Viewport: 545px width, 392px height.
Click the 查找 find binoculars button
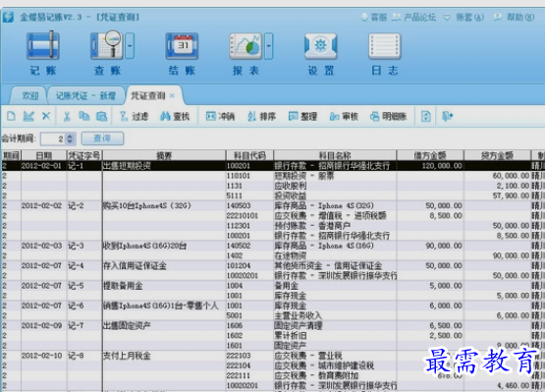point(175,116)
